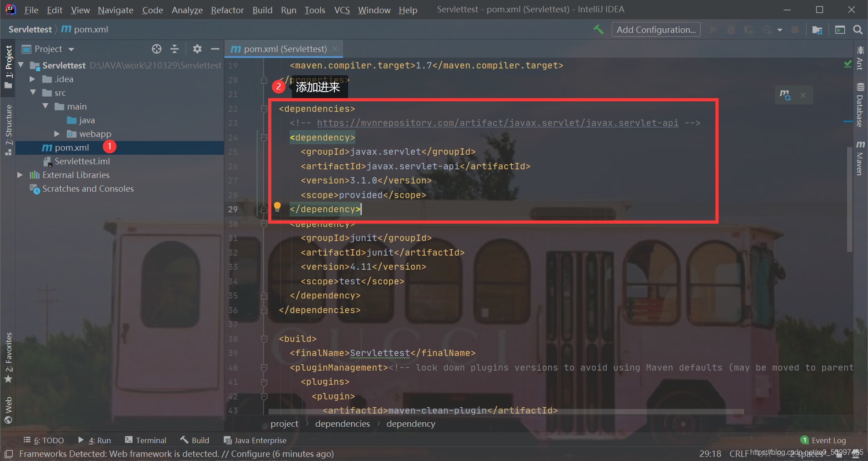Click the run anything window icon
Screen dimensions: 868x461
click(x=840, y=30)
